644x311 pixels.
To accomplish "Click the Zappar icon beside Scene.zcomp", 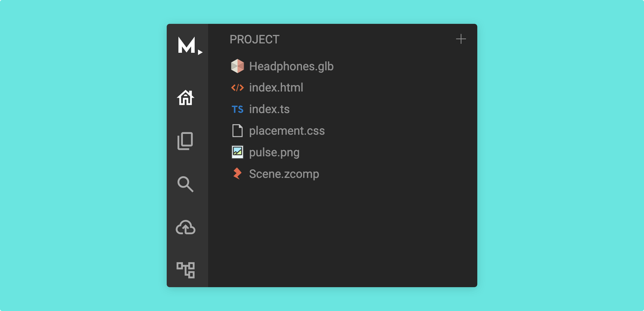I will (237, 174).
